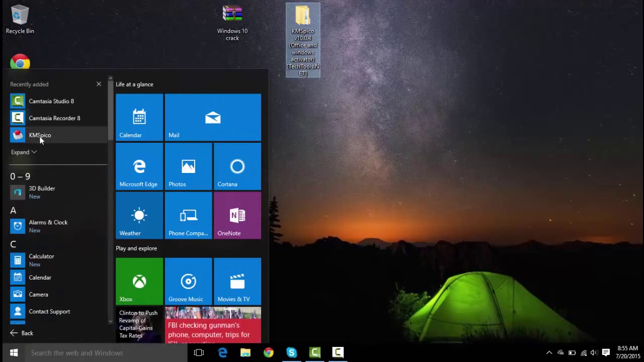This screenshot has width=644, height=362.
Task: Click the Life at a glance group title
Action: click(x=134, y=84)
